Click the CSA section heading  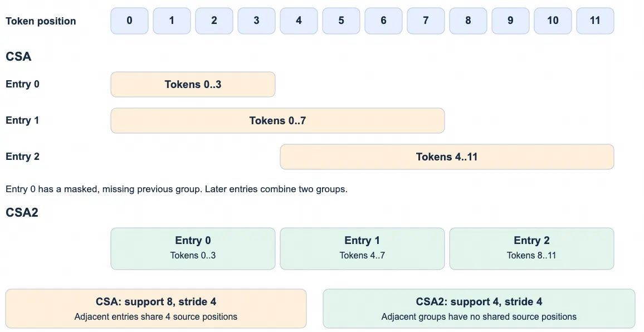[18, 56]
